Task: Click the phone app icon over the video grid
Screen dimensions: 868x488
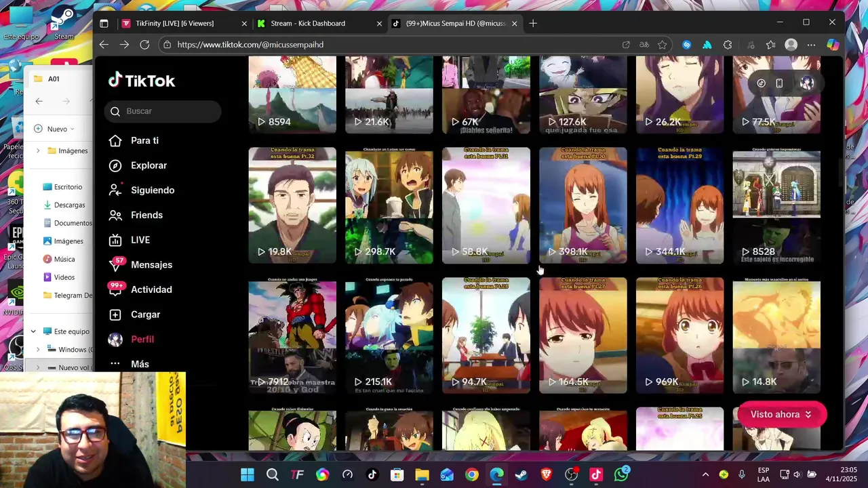Action: tap(780, 83)
